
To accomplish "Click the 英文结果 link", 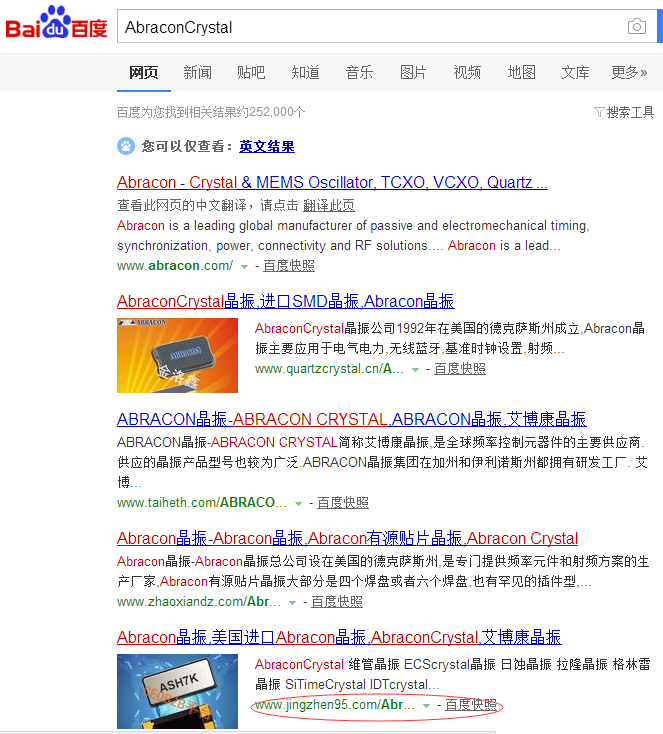I will point(267,147).
